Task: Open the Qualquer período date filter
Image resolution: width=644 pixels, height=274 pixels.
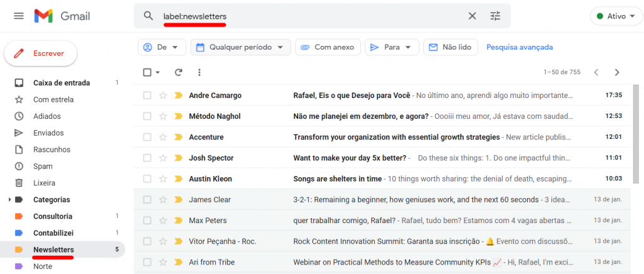Action: point(240,47)
